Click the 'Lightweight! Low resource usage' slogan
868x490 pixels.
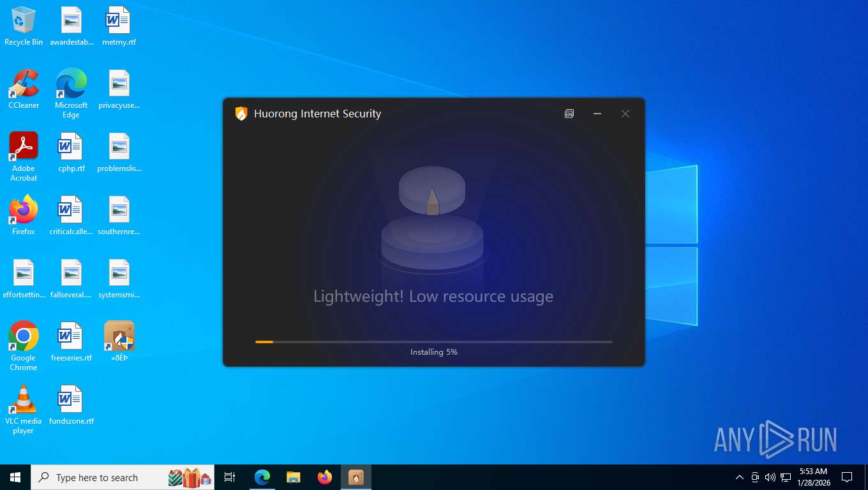(x=433, y=296)
